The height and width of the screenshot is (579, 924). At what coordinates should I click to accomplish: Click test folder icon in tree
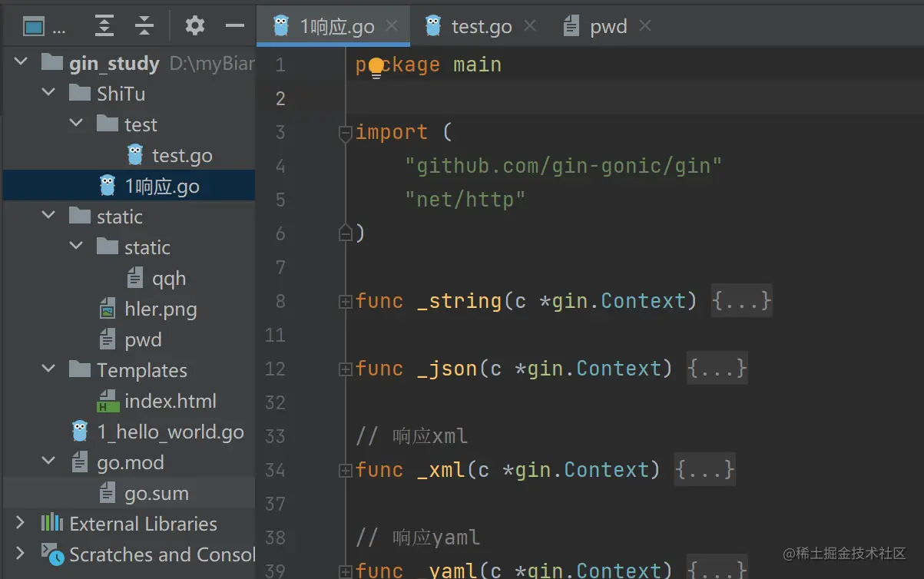108,124
